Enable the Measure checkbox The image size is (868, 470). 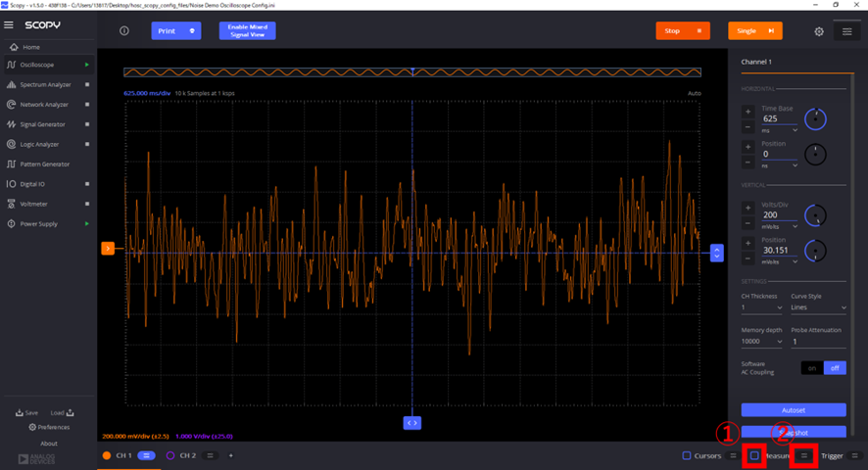[754, 455]
